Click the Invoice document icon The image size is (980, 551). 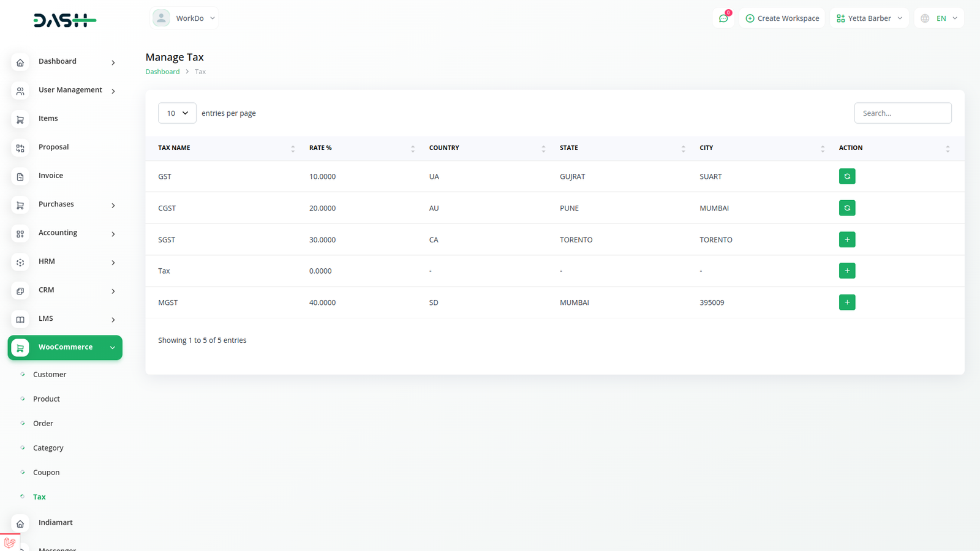20,176
